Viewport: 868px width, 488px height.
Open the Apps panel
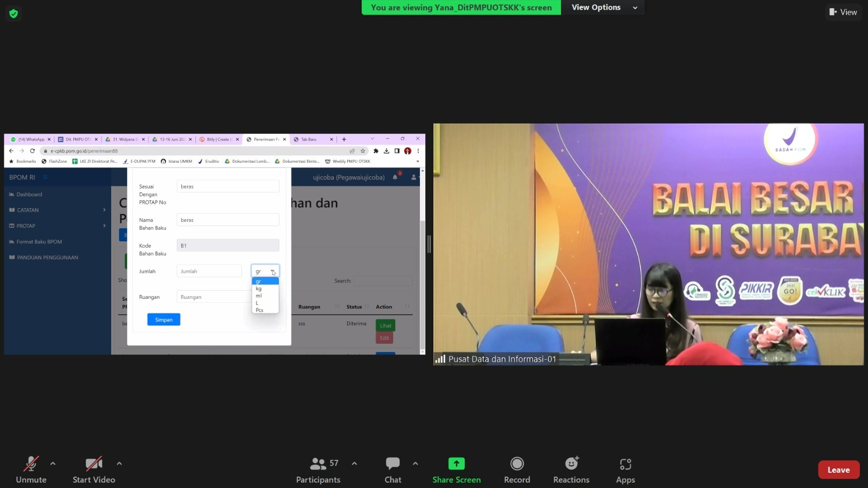(x=625, y=470)
